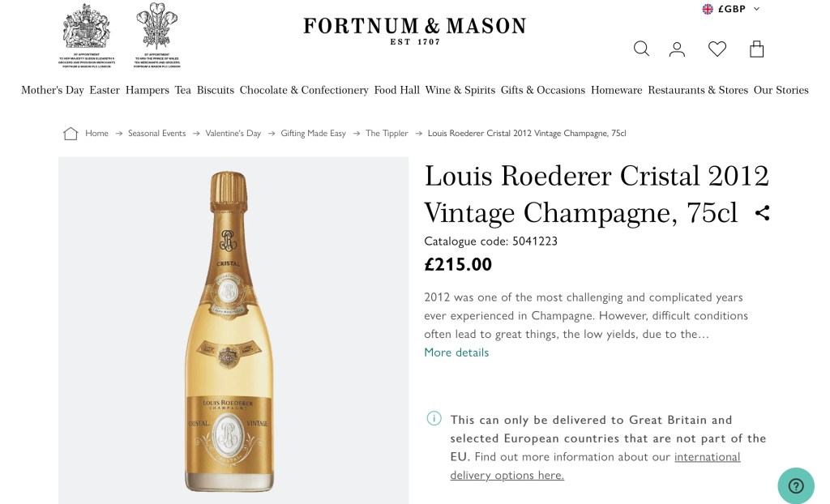
Task: Open the Food Hall menu
Action: tap(396, 90)
